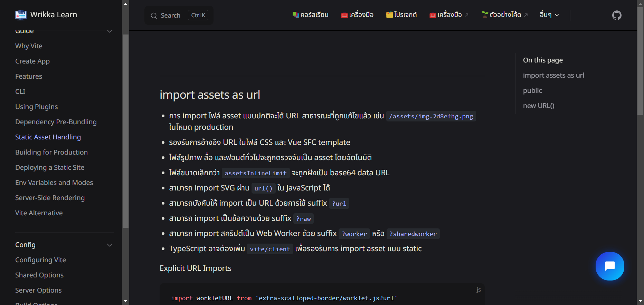The image size is (644, 305).
Task: Click the ตัวอย่างโค้ด seedling icon
Action: (x=485, y=15)
